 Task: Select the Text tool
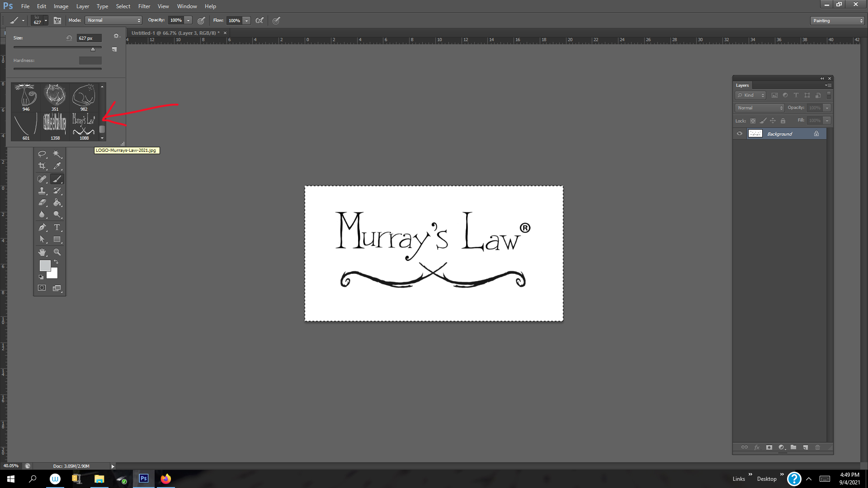pyautogui.click(x=58, y=227)
